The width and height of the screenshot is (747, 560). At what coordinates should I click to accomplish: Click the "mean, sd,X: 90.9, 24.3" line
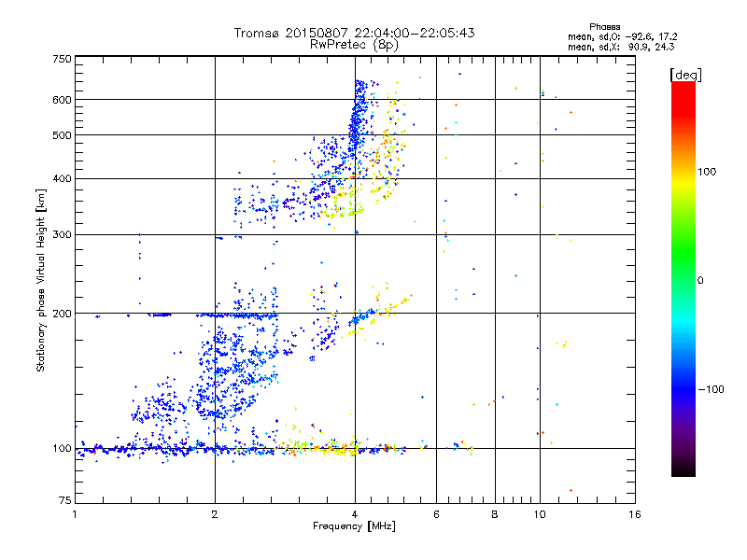click(x=621, y=47)
